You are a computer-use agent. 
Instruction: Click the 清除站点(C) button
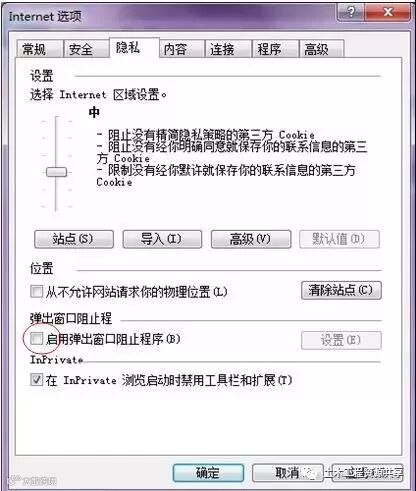(341, 290)
